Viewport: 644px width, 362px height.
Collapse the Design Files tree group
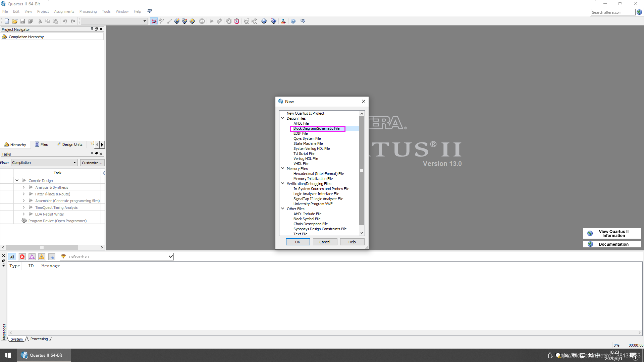(283, 118)
